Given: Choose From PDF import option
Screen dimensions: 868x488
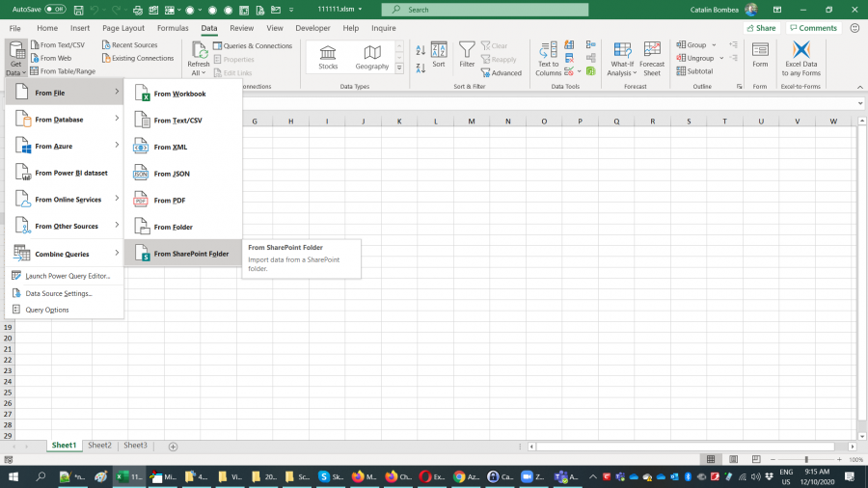Looking at the screenshot, I should click(183, 201).
